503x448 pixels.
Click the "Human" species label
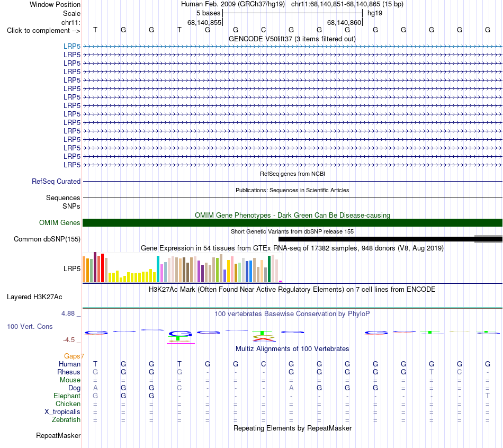click(69, 364)
